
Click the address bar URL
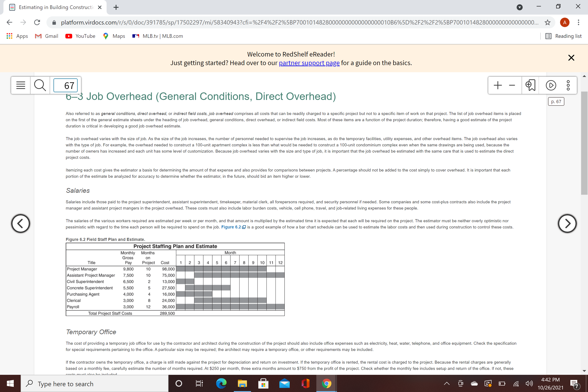(x=300, y=22)
